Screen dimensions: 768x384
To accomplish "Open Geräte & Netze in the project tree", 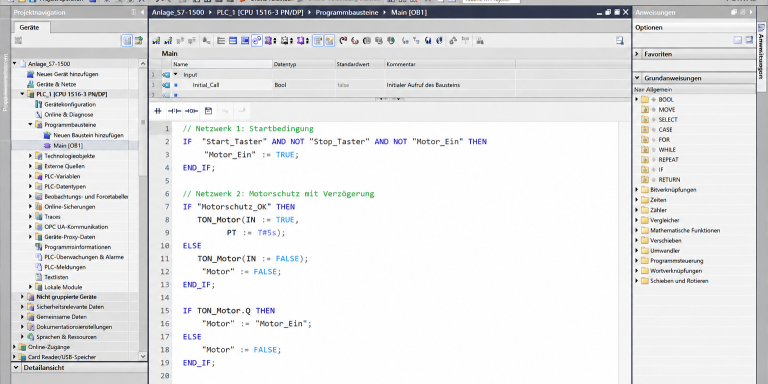I will click(56, 84).
